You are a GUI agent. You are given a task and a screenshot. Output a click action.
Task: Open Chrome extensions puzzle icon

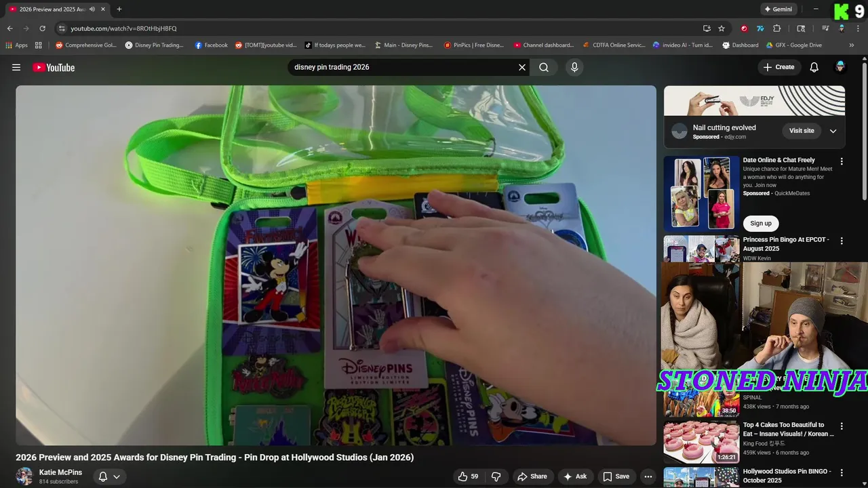[x=777, y=28]
